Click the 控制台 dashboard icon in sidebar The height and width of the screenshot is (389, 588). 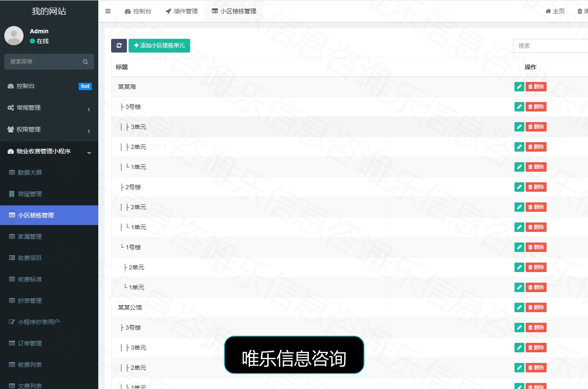tap(11, 86)
